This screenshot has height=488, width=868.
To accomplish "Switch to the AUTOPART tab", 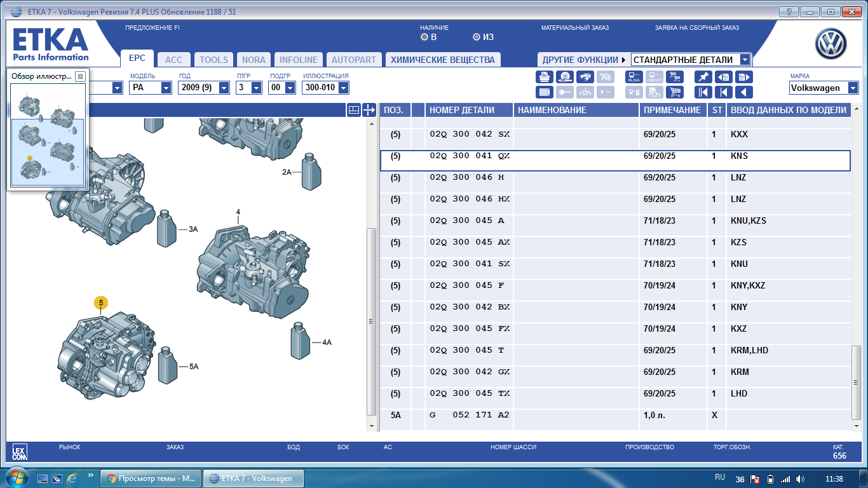I will [x=354, y=60].
